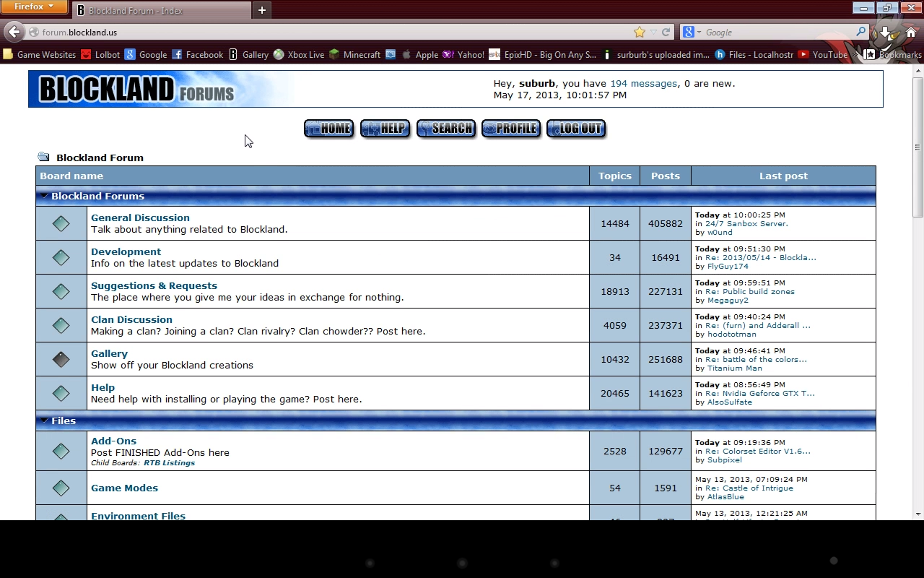Open the Files - Localhostr bookmark
This screenshot has height=578, width=924.
click(x=754, y=54)
